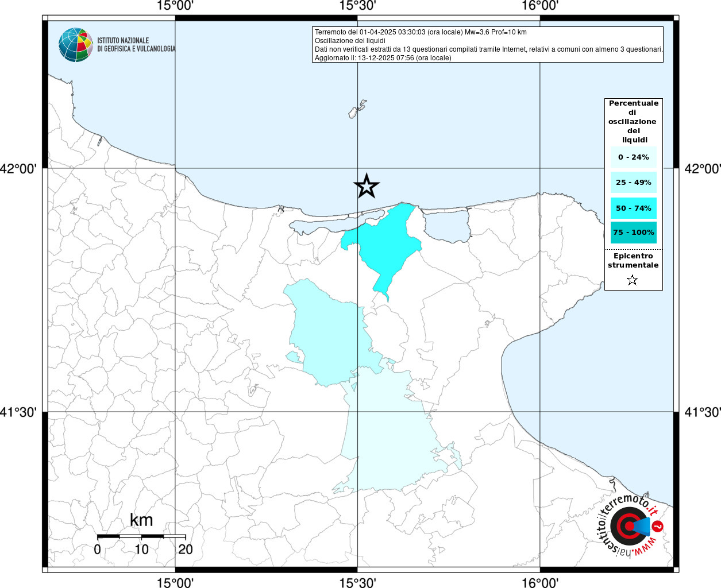Click the right 41°30' latitude label
Viewport: 721px width, 588px height.
(702, 412)
